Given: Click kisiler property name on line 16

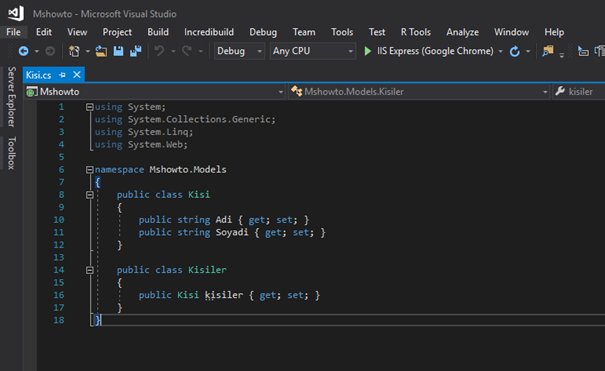Looking at the screenshot, I should [224, 295].
